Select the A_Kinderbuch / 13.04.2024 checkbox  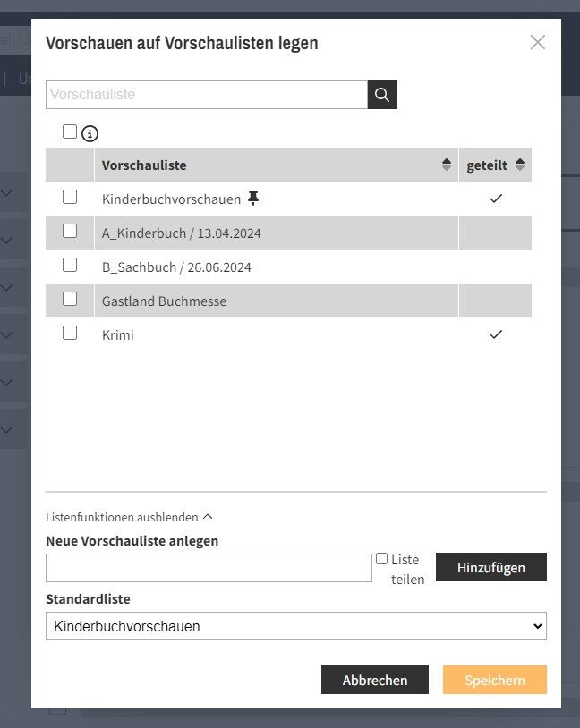pyautogui.click(x=70, y=231)
